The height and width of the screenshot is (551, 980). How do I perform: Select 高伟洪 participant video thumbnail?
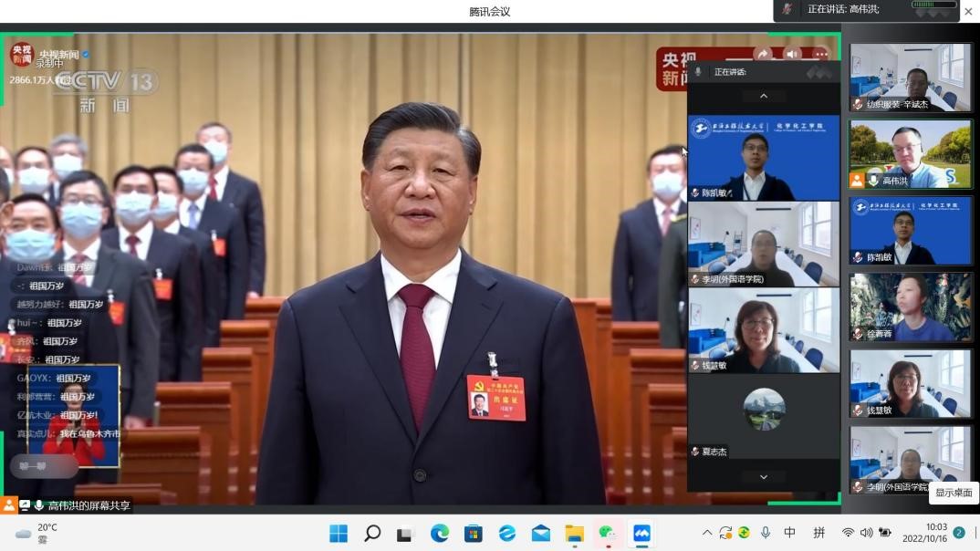tap(910, 153)
